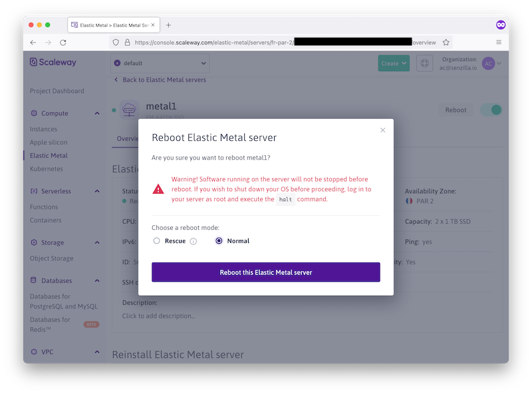The width and height of the screenshot is (532, 394).
Task: Open the browser hamburger menu
Action: pos(499,42)
